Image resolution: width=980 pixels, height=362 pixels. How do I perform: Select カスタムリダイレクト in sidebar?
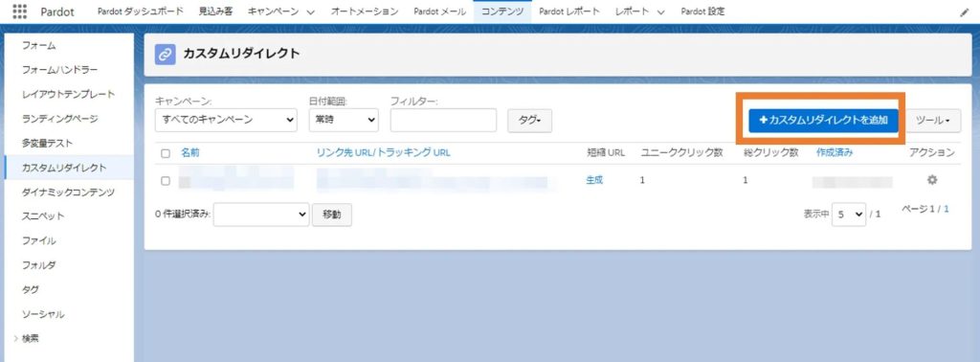[64, 168]
